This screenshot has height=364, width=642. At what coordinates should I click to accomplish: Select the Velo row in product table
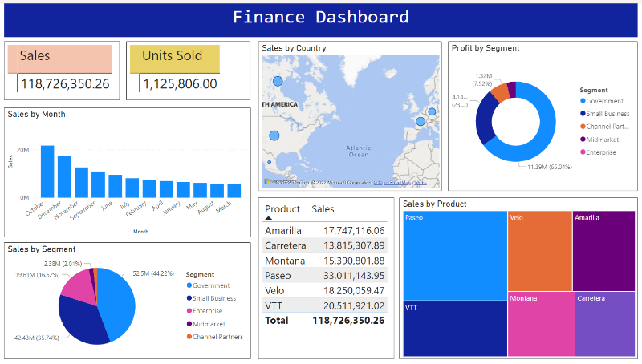point(325,290)
